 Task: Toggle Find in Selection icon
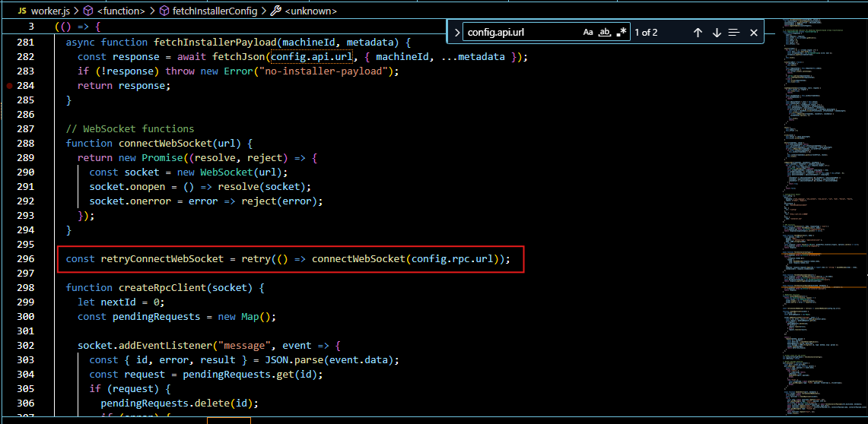[x=734, y=33]
